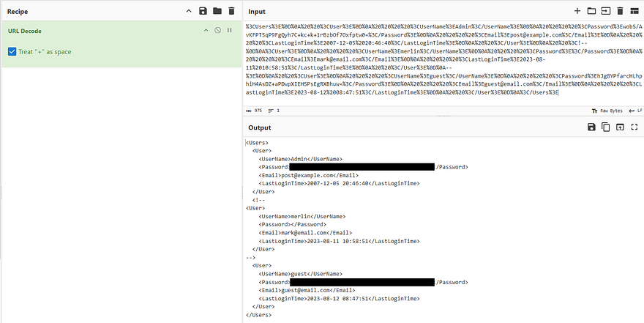644x323 pixels.
Task: Save the current recipe
Action: [x=203, y=11]
